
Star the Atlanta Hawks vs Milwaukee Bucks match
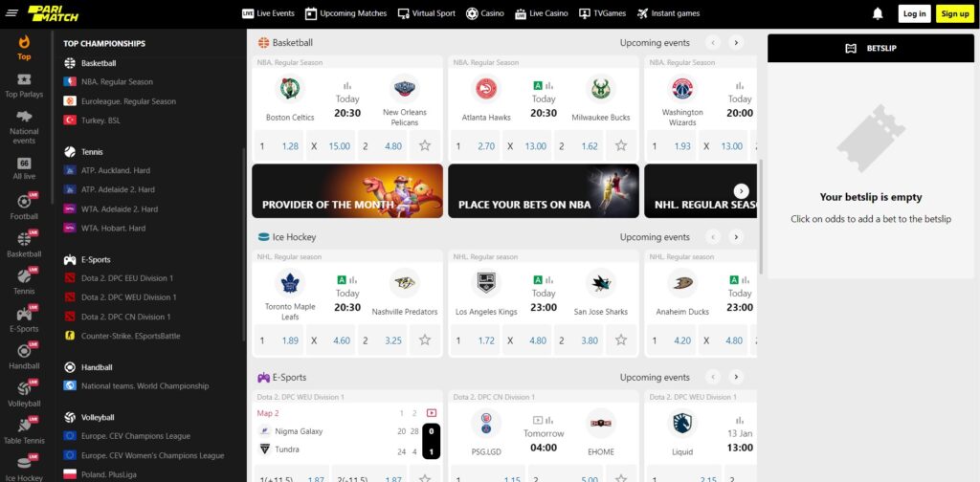coord(620,145)
